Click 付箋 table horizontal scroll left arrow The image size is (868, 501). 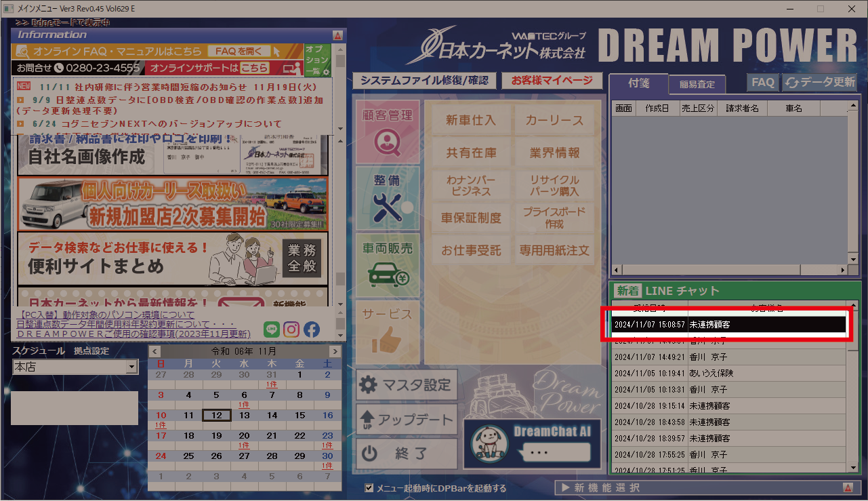point(616,270)
